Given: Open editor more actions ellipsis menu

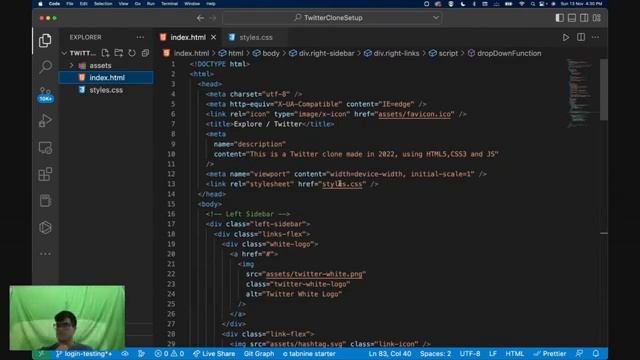Looking at the screenshot, I should pyautogui.click(x=596, y=37).
